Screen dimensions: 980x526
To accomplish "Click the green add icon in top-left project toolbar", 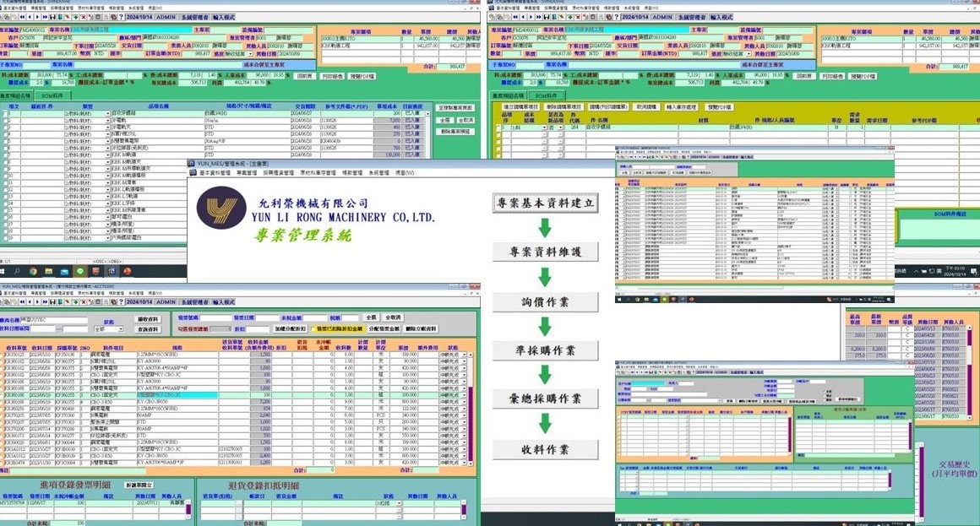I will 75,18.
